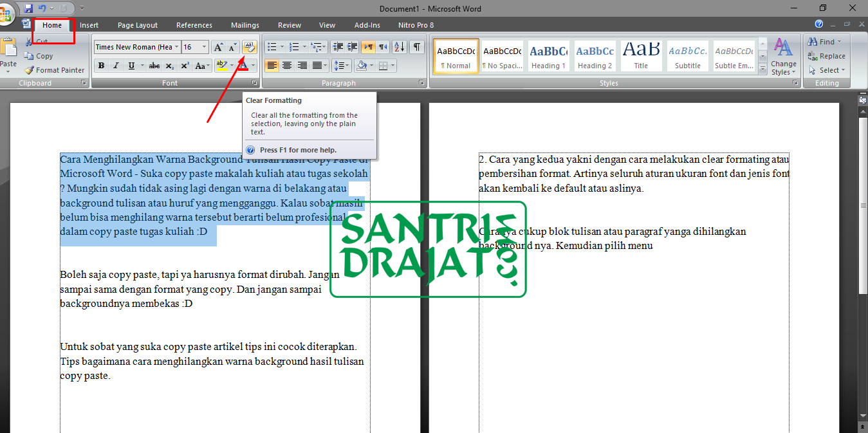868x433 pixels.
Task: Click the Copy icon in Clipboard group
Action: tap(29, 56)
